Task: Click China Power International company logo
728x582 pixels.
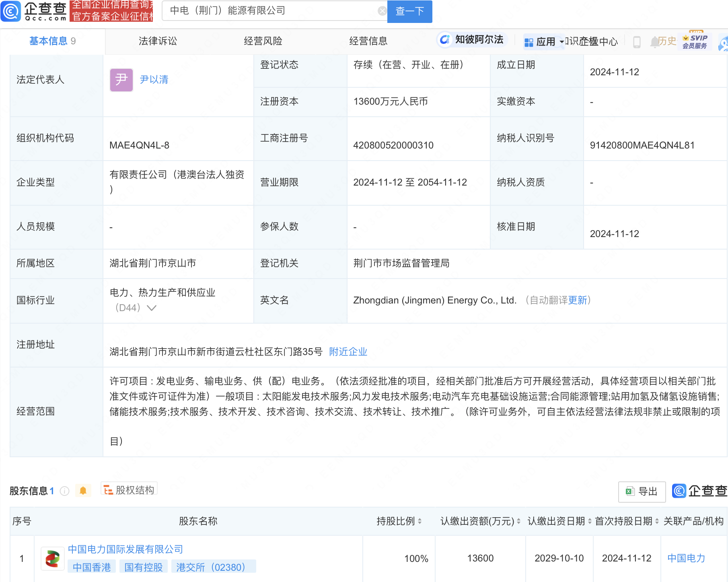Action: [x=53, y=559]
